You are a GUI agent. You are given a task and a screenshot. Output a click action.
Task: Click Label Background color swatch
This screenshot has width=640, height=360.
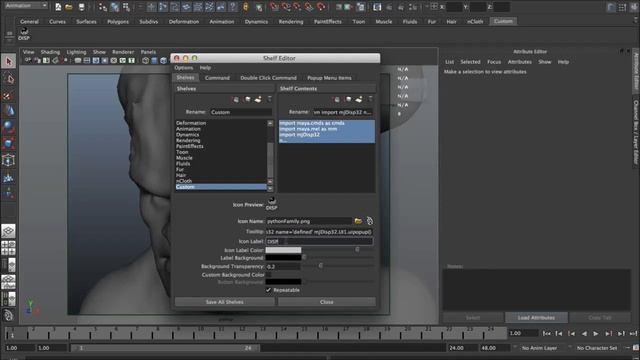pos(283,258)
